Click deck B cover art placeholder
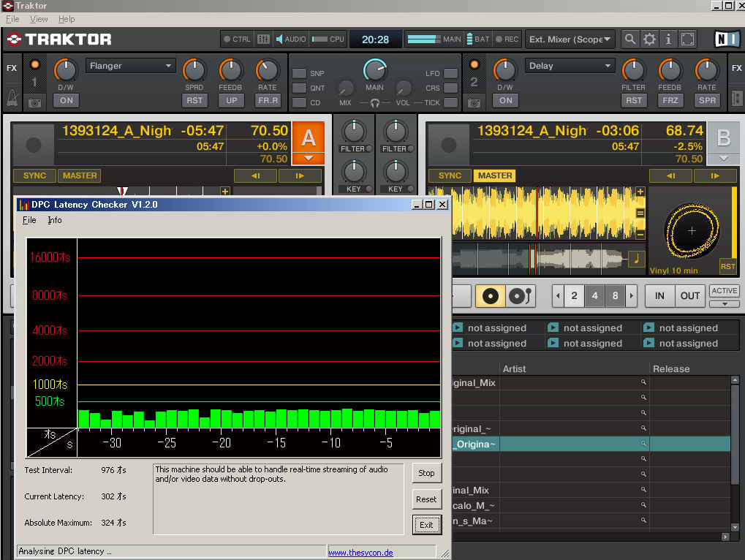Image resolution: width=745 pixels, height=560 pixels. click(448, 145)
